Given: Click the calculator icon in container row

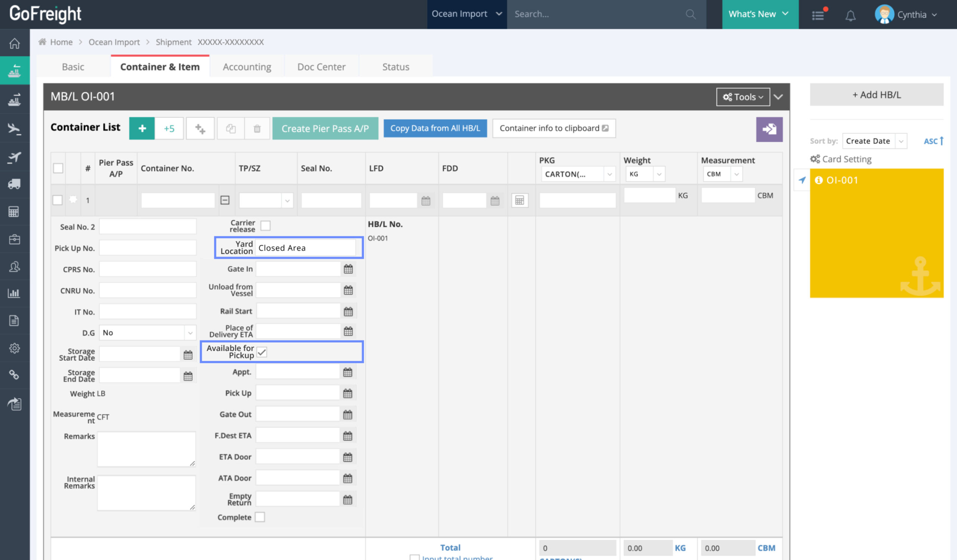Looking at the screenshot, I should click(520, 200).
